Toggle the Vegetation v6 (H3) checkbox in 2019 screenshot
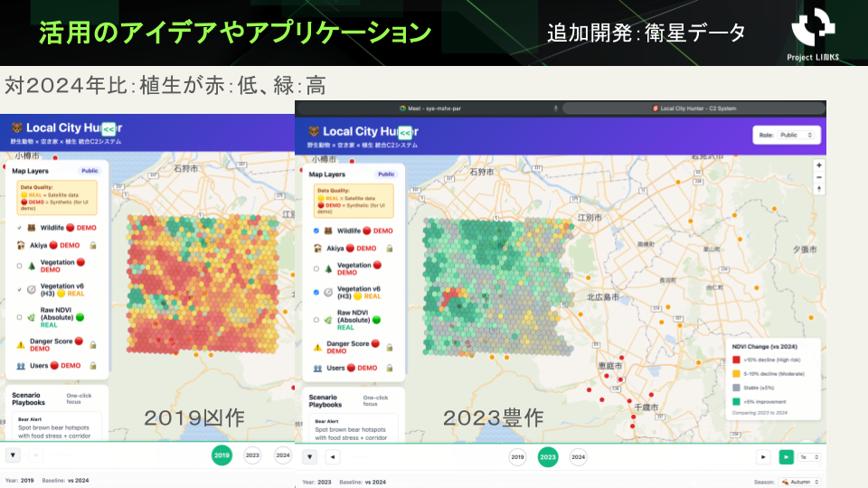868x488 pixels. coord(19,289)
